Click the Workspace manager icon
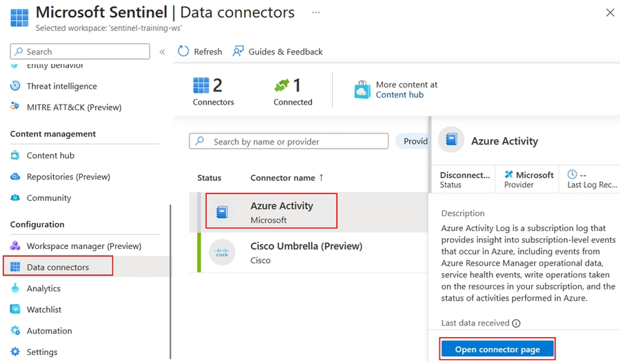 [x=15, y=246]
